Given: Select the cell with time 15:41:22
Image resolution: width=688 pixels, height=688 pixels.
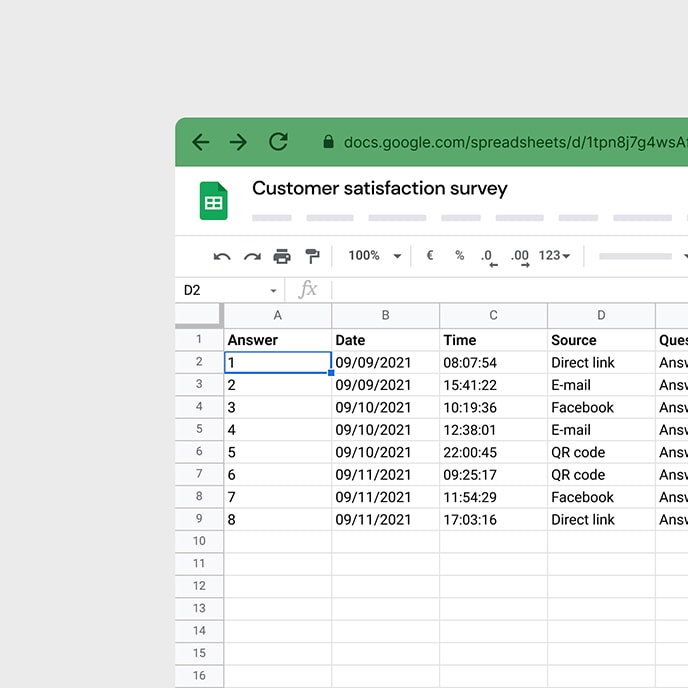Looking at the screenshot, I should [x=494, y=385].
